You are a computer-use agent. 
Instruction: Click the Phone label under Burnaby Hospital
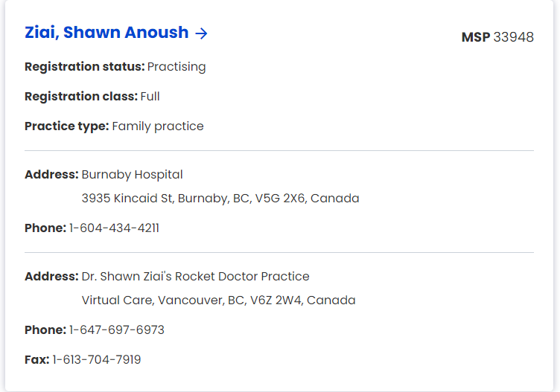coord(45,228)
